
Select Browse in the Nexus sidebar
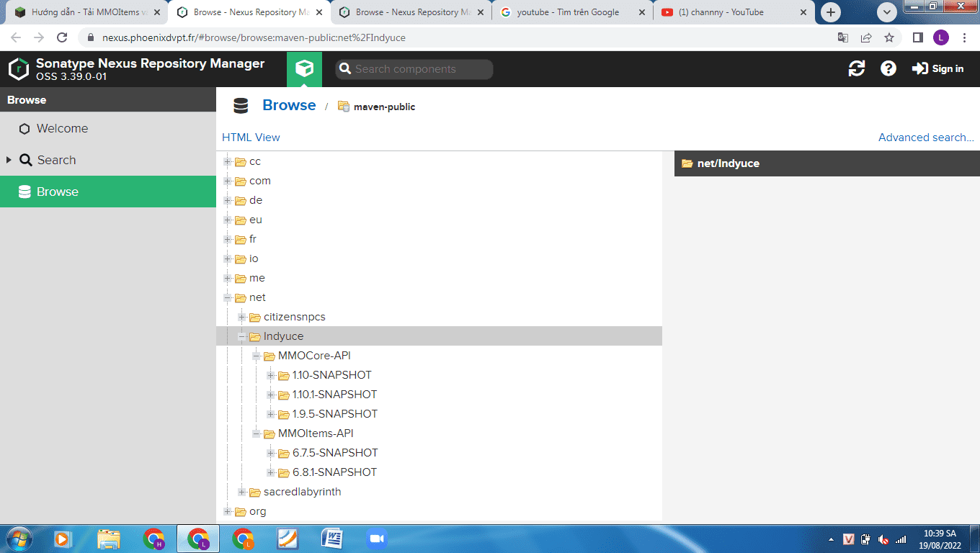pos(108,192)
